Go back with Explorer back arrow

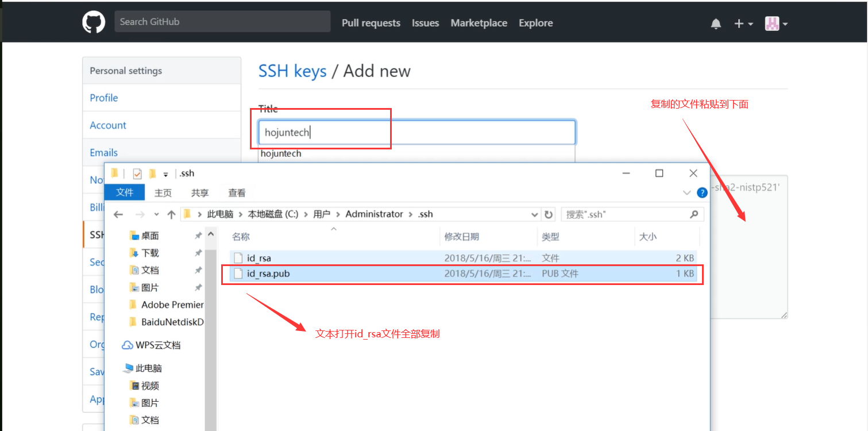(118, 214)
